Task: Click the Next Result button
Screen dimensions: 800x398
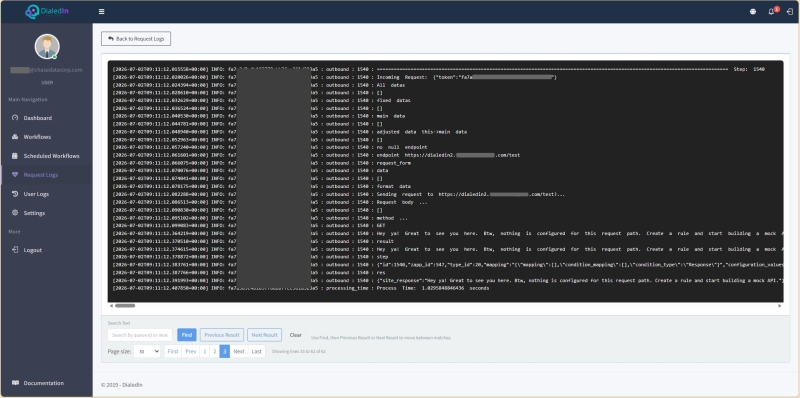Action: tap(264, 335)
